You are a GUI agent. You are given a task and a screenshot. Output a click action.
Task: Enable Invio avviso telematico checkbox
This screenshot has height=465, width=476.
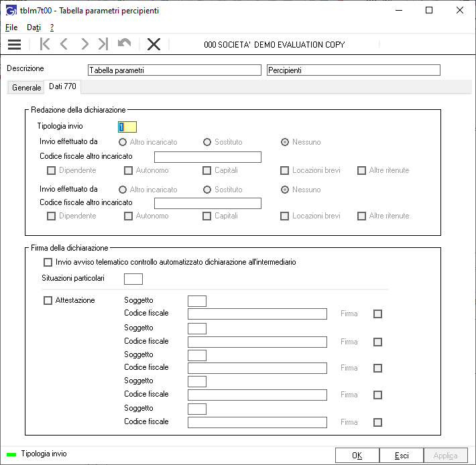pyautogui.click(x=48, y=262)
